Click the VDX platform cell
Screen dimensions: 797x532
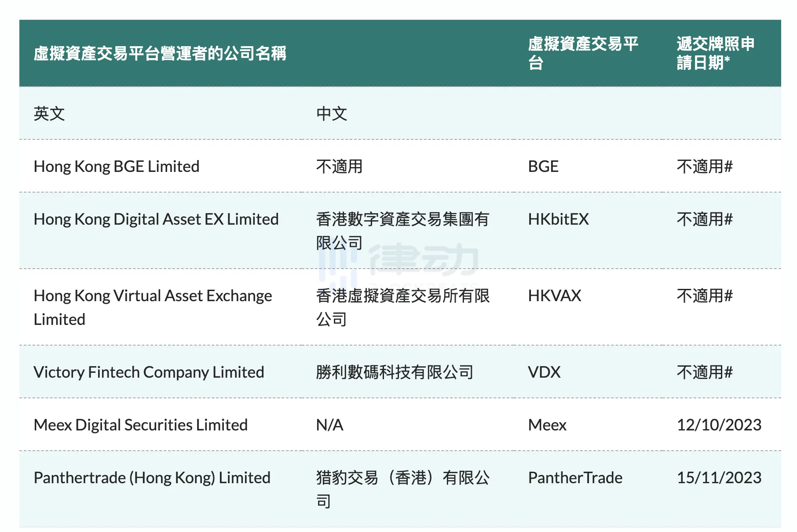(x=544, y=372)
